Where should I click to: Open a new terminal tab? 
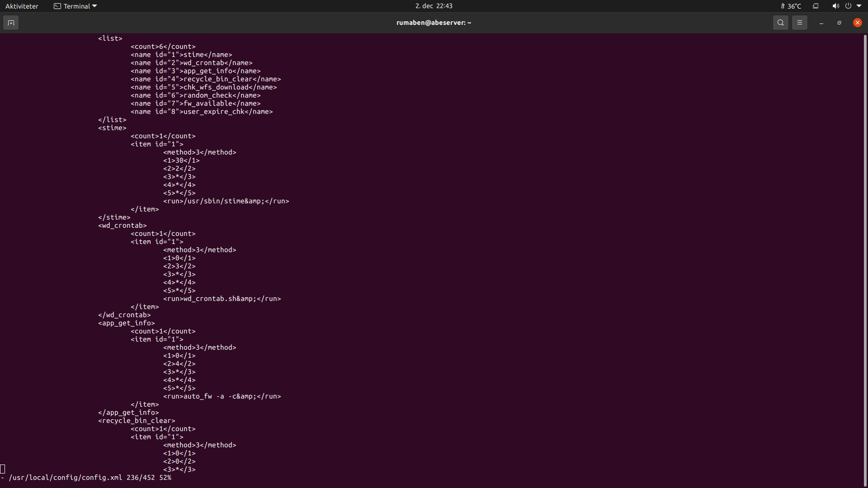(x=11, y=23)
